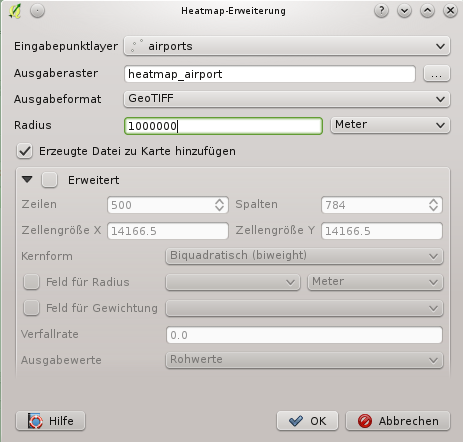Toggle the Feld für Gewichtung checkbox
This screenshot has height=442, width=463.
tap(31, 308)
